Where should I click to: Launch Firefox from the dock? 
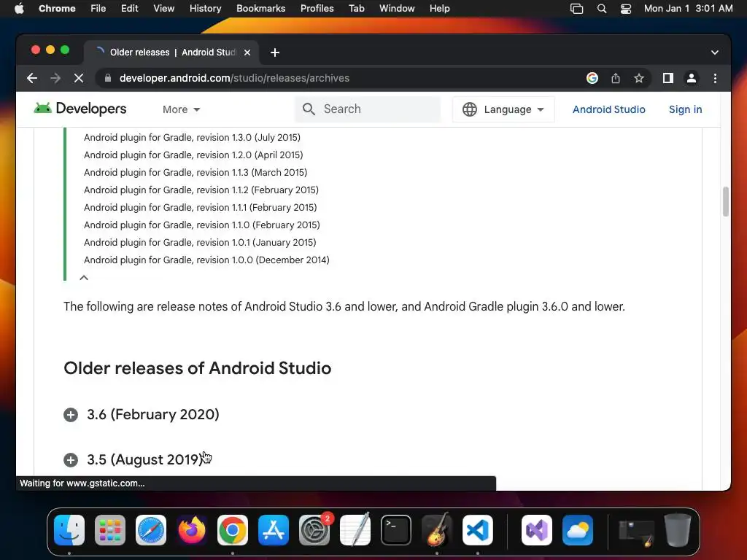pos(192,530)
